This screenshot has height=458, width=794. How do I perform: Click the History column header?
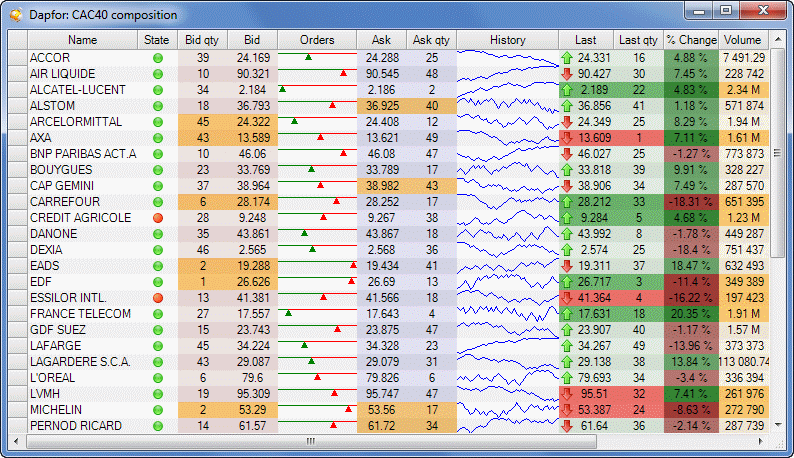[x=507, y=40]
